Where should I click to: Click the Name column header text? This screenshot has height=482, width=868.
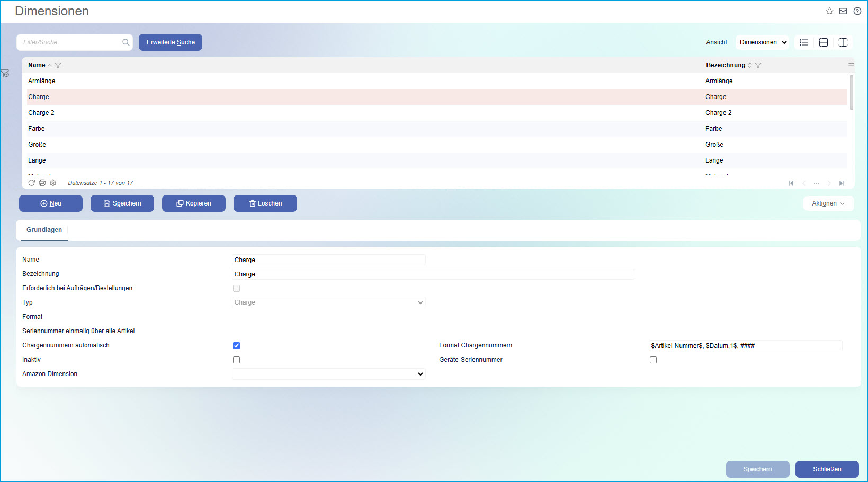(x=37, y=65)
